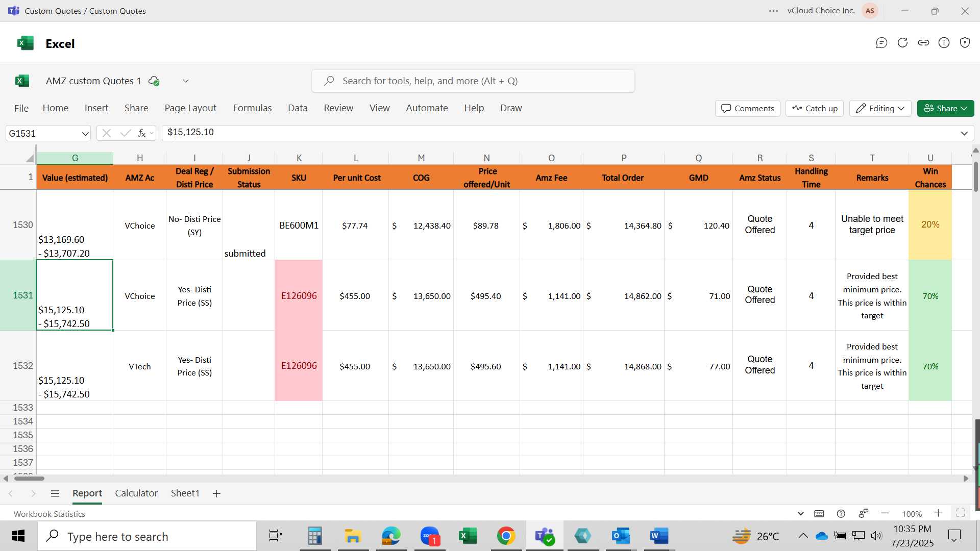Click the Excel logo beside workbook name
980x551 pixels.
pos(22,81)
